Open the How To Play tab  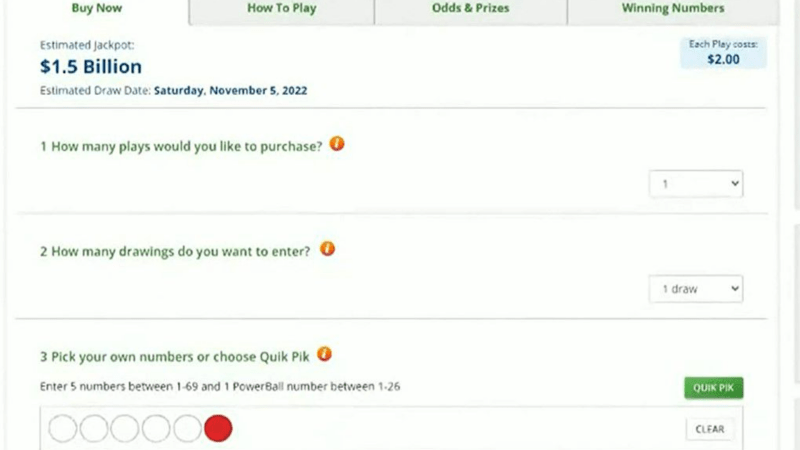(282, 9)
